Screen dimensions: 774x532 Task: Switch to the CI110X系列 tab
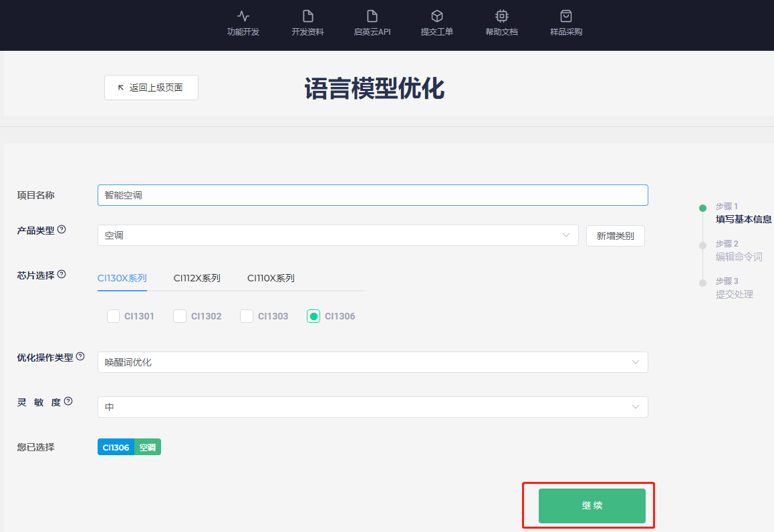(x=271, y=278)
